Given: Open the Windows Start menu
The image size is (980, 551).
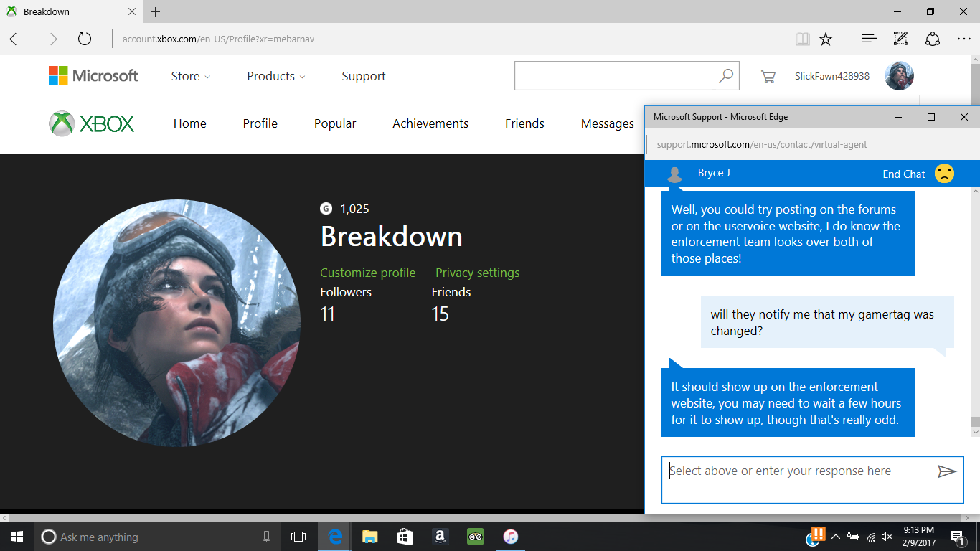Looking at the screenshot, I should pyautogui.click(x=17, y=537).
